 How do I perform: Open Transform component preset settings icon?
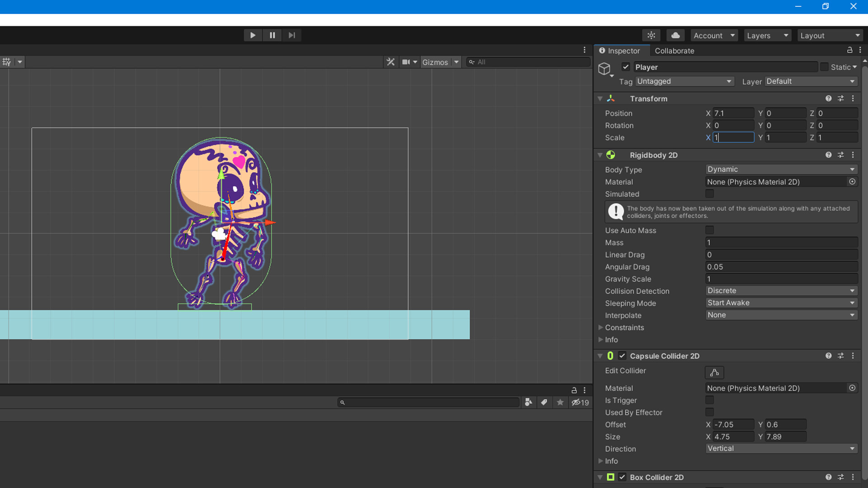coord(840,99)
